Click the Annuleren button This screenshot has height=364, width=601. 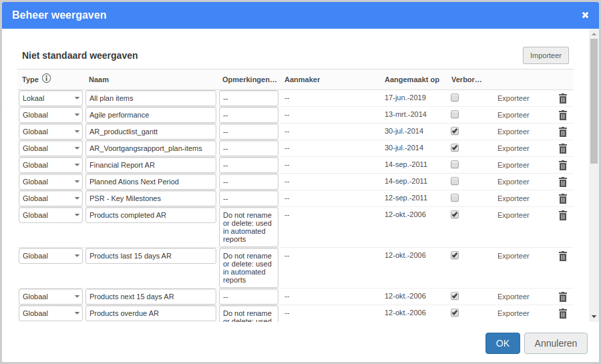click(556, 343)
